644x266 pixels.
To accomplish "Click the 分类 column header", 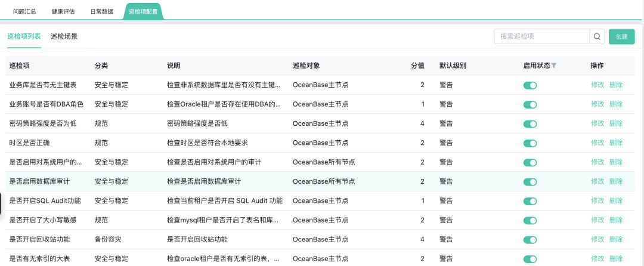I will pos(101,66).
